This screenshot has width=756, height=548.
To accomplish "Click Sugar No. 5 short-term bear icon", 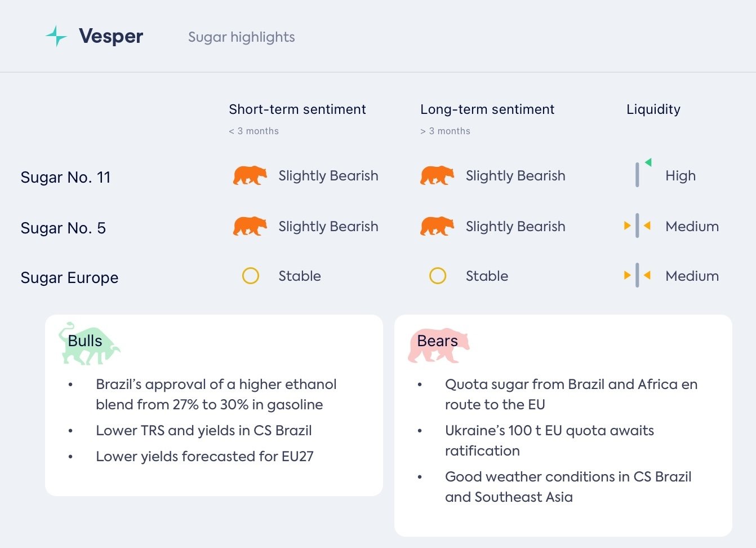I will point(250,226).
